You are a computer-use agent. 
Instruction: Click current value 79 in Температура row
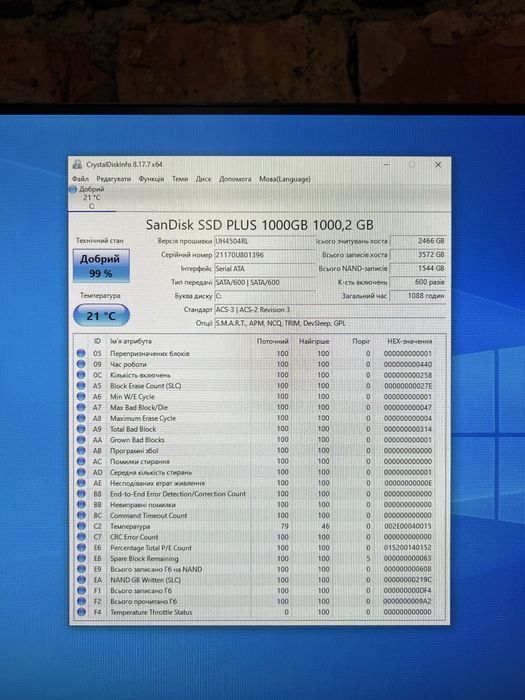point(284,526)
